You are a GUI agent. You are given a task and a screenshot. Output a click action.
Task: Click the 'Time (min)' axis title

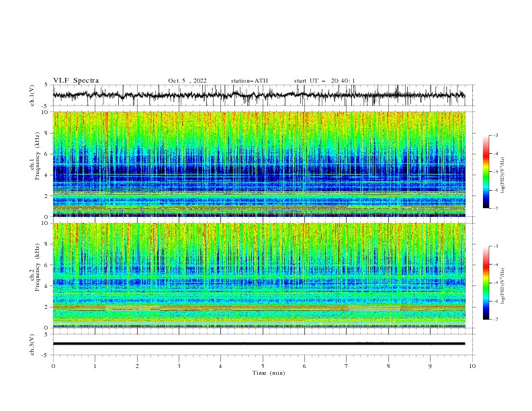coord(269,373)
